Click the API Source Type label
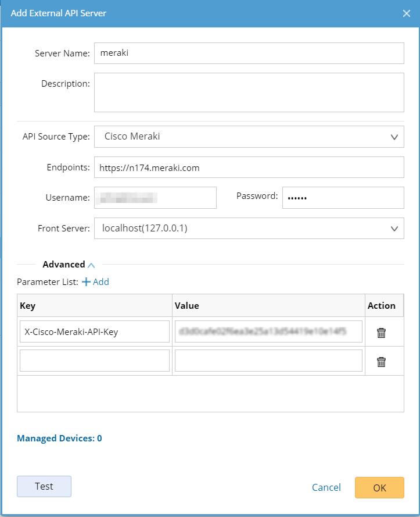Viewport: 420px width, 517px height. click(56, 137)
